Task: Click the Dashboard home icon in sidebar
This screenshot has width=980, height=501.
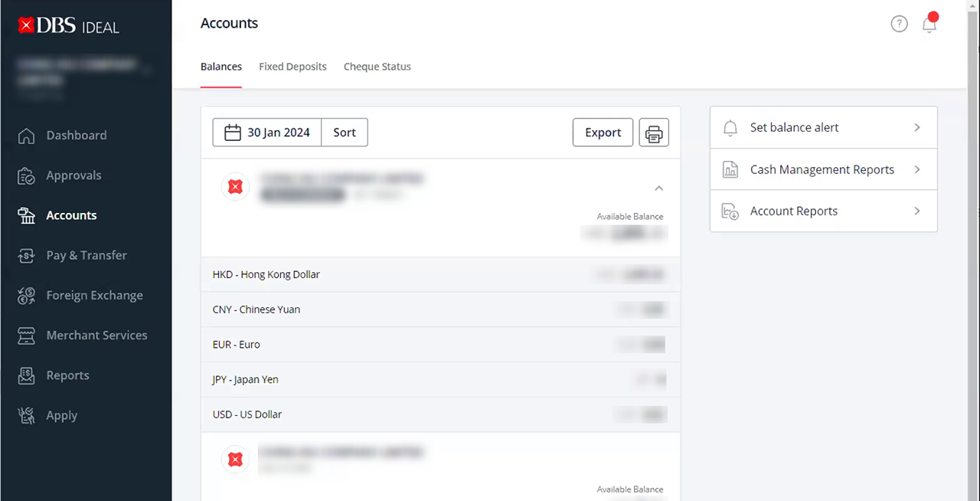Action: (x=26, y=136)
